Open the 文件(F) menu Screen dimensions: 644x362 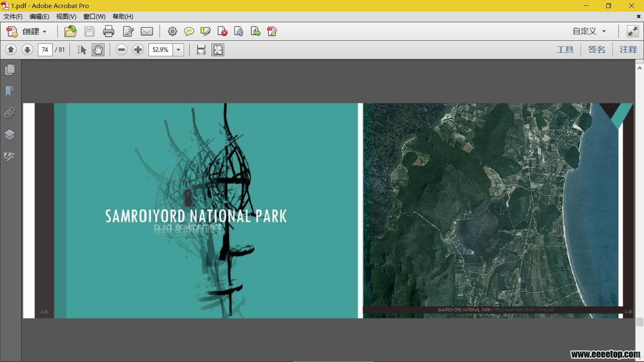[x=13, y=16]
